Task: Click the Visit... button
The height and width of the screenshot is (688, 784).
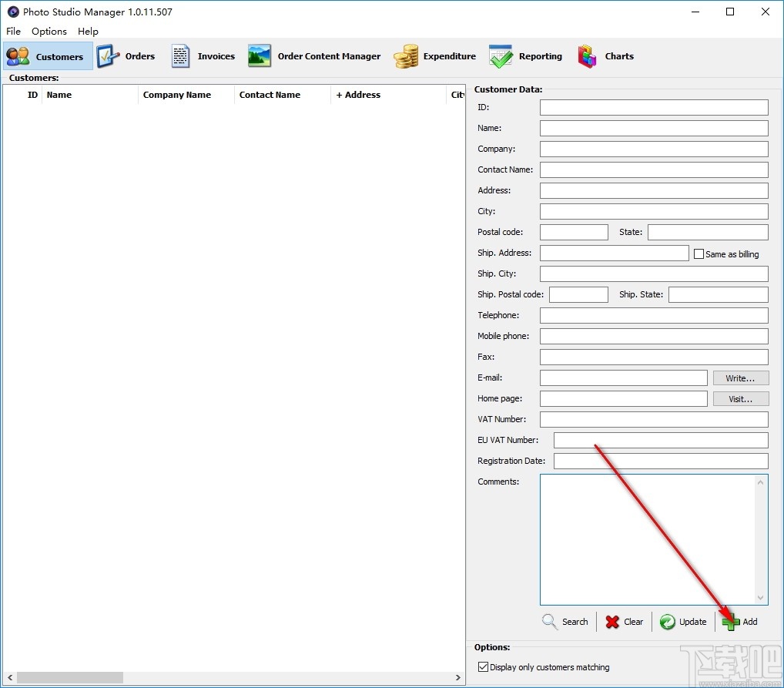Action: [741, 399]
